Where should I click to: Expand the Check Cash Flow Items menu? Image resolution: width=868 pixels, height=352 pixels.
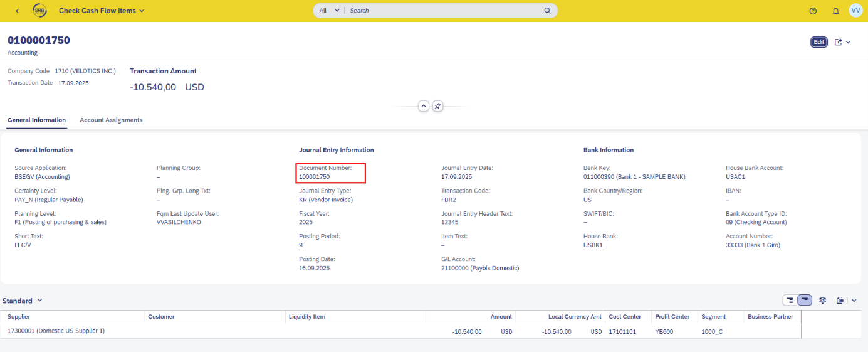(102, 11)
